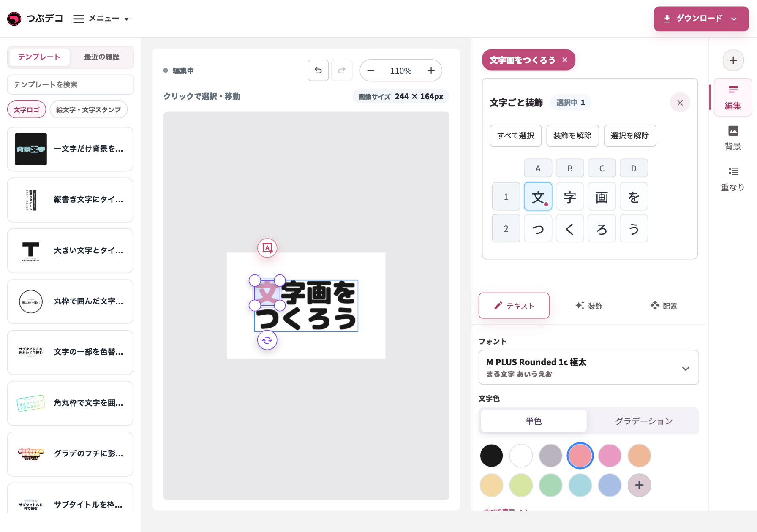This screenshot has width=757, height=532.
Task: Switch to the 最近の履歴 tab
Action: pos(102,57)
